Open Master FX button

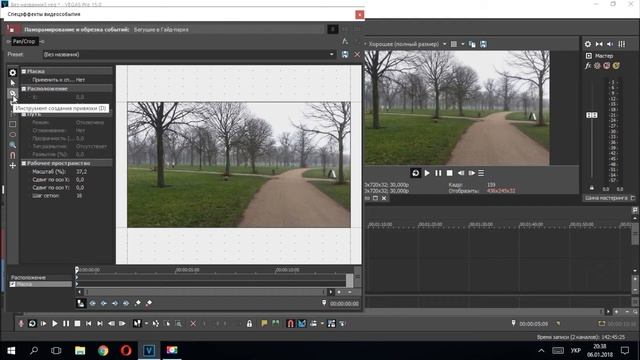click(x=588, y=66)
